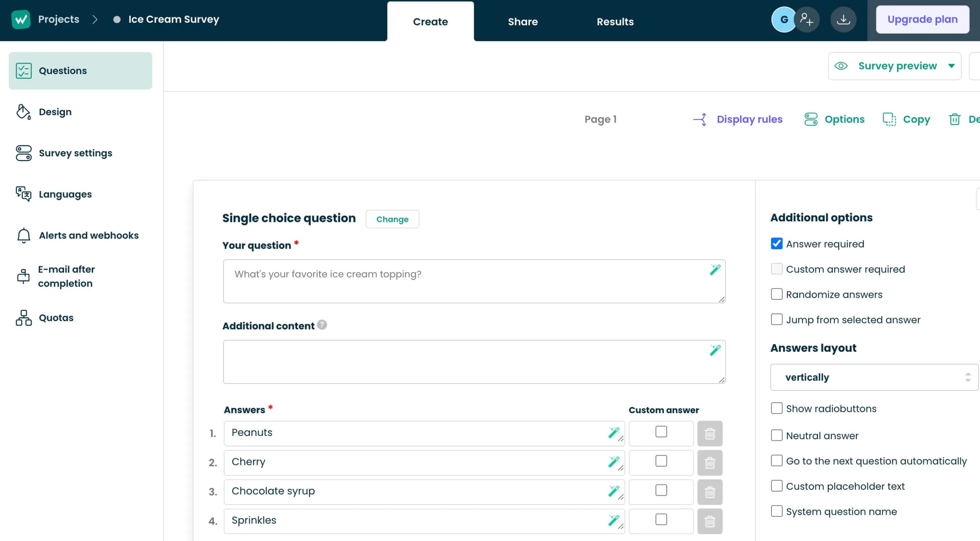The width and height of the screenshot is (980, 541).
Task: Click the Survey settings icon
Action: [x=23, y=152]
